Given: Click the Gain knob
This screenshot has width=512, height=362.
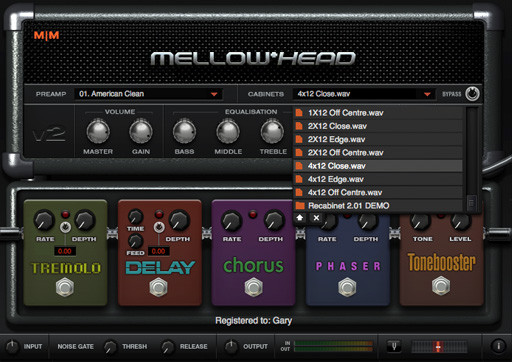Looking at the screenshot, I should tap(141, 132).
